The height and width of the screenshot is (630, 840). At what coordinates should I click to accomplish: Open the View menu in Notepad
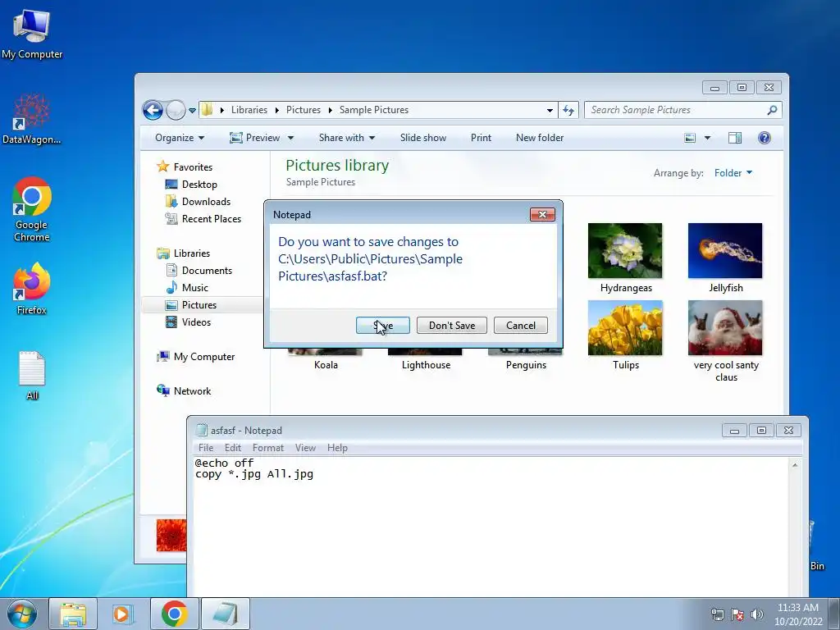click(305, 448)
